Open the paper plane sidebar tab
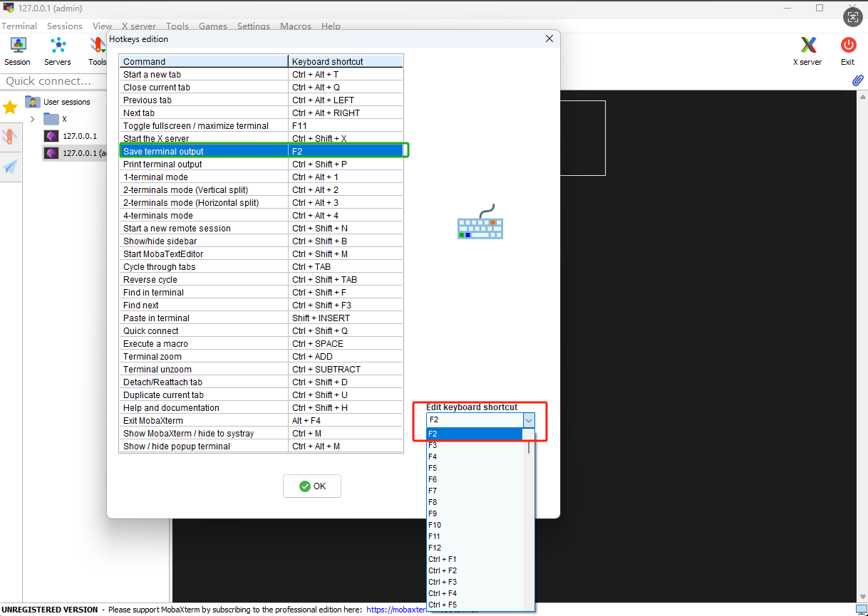Viewport: 868px width, 616px height. pyautogui.click(x=10, y=167)
